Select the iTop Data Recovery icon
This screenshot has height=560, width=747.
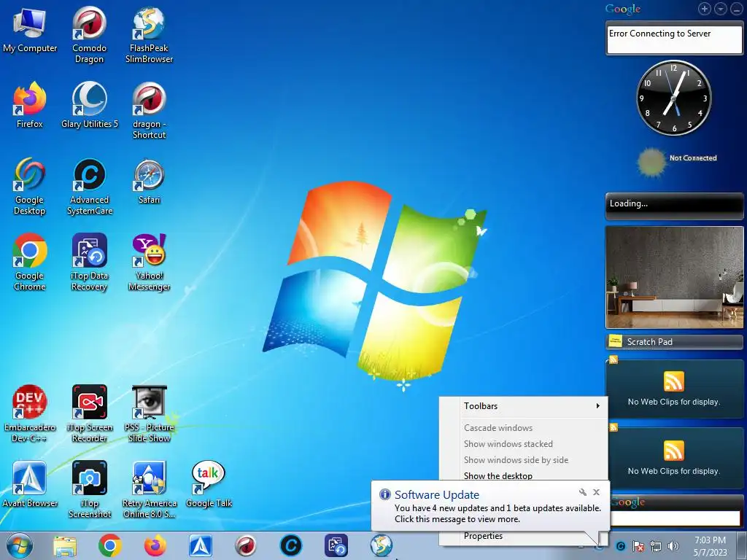(89, 262)
